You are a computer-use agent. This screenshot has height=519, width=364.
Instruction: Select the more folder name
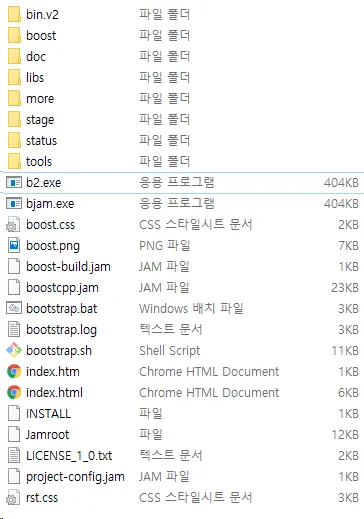40,99
